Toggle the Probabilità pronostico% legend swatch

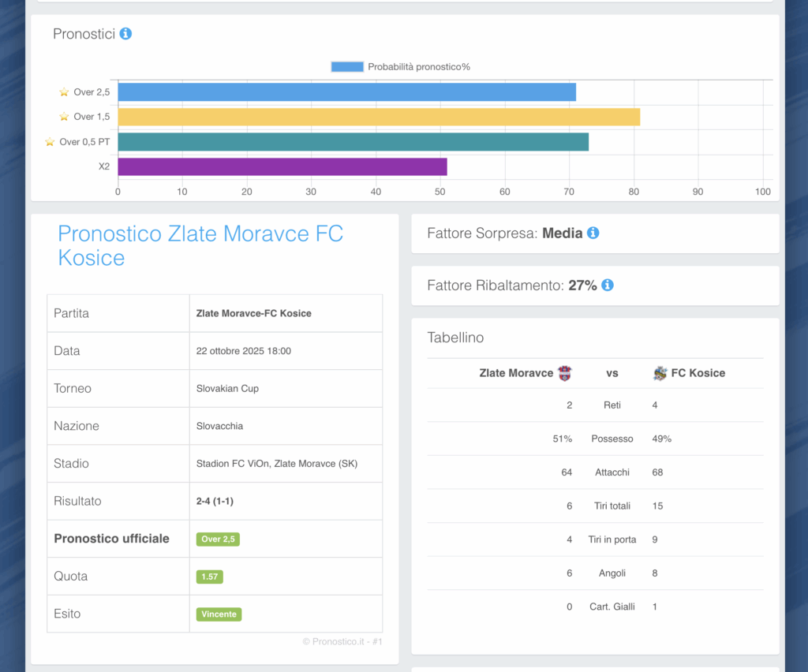pos(347,67)
